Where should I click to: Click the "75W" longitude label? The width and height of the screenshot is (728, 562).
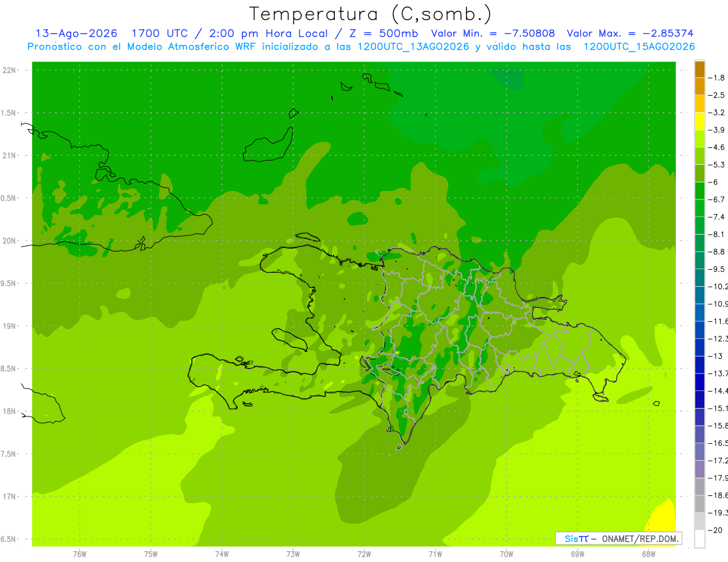(x=151, y=554)
